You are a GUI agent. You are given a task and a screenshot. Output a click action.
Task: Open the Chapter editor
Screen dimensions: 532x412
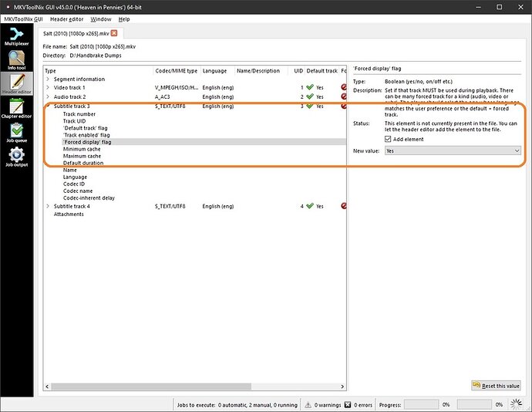click(17, 108)
